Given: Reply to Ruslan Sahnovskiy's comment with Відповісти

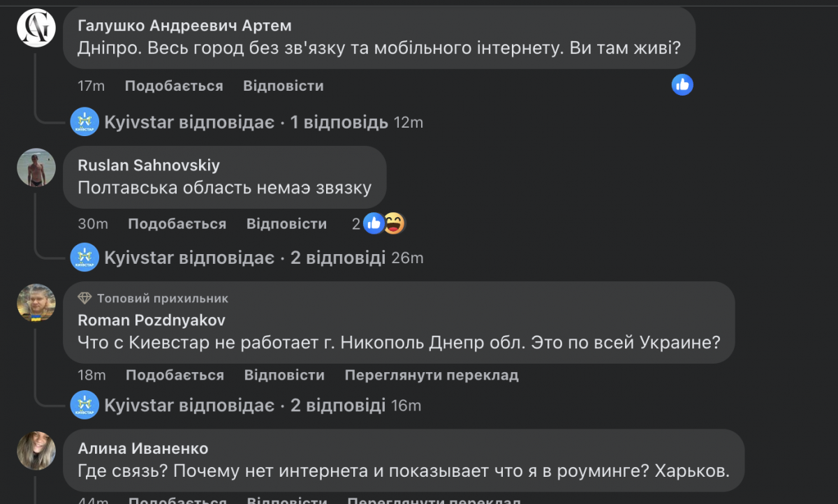Looking at the screenshot, I should pyautogui.click(x=286, y=223).
